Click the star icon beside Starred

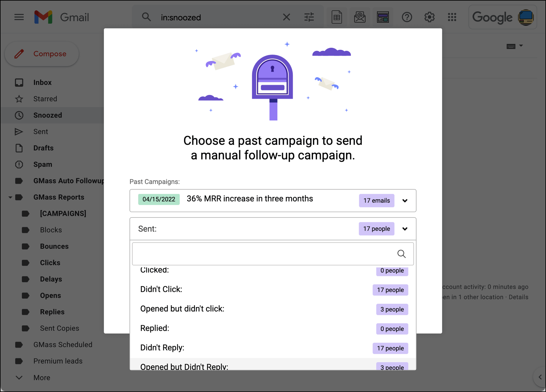(x=19, y=99)
